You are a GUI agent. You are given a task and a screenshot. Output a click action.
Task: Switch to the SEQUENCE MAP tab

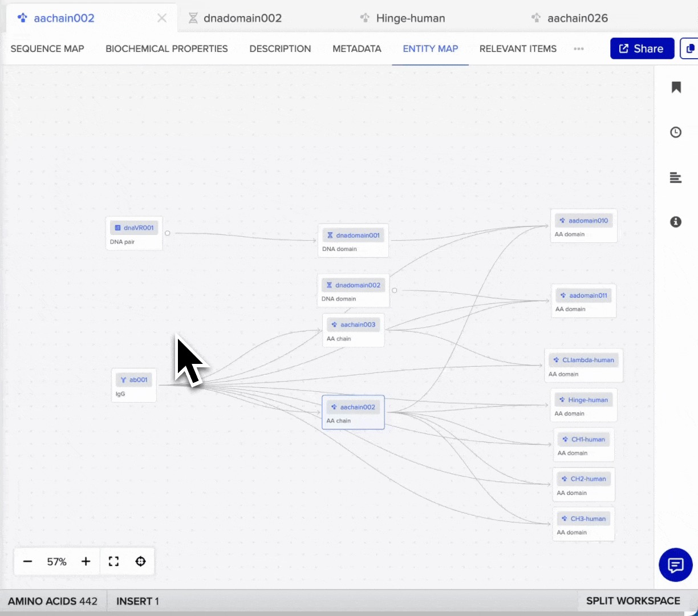point(47,48)
